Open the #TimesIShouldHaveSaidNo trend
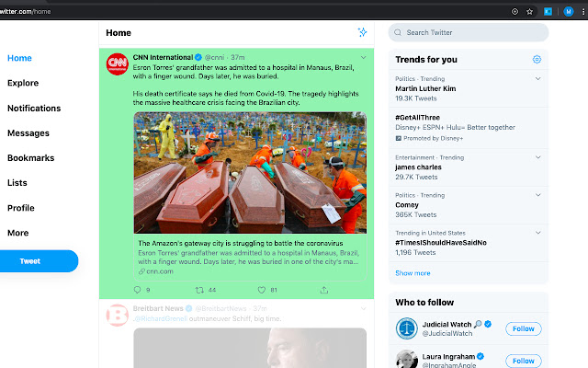Viewport: 588px width, 368px height. [x=469, y=243]
